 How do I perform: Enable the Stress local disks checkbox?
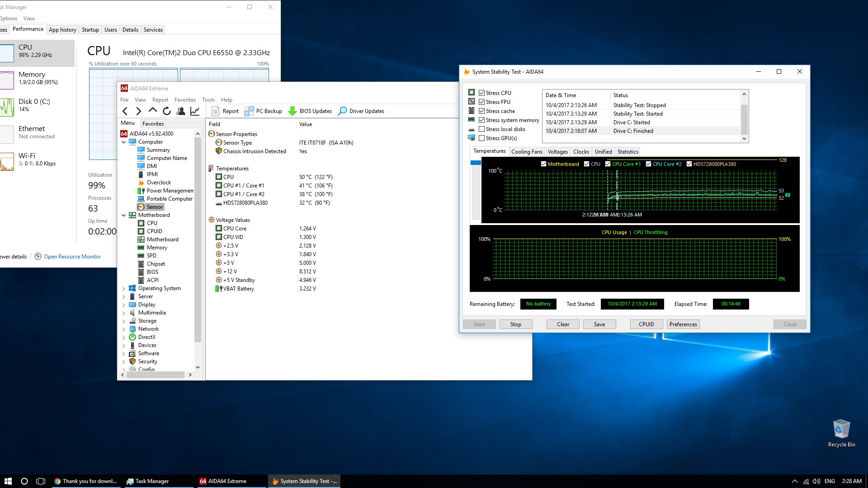coord(482,129)
